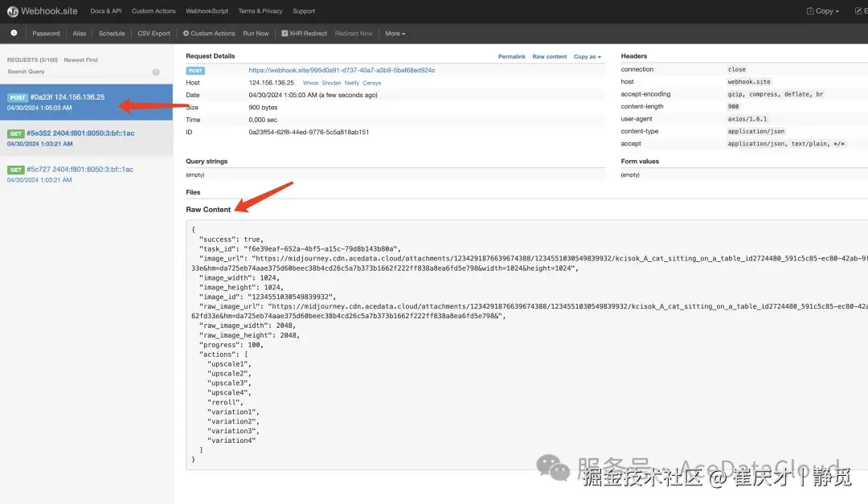Select GET request #5c727

(x=86, y=174)
